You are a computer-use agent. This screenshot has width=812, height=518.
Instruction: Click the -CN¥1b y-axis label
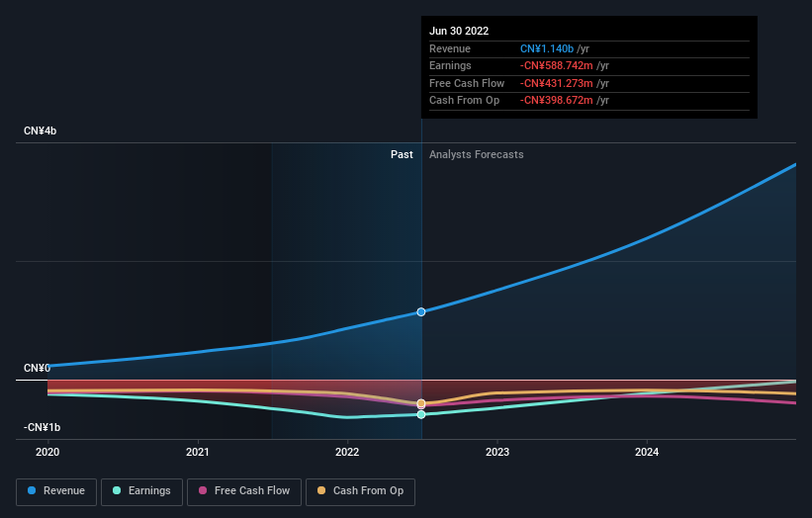tap(42, 427)
